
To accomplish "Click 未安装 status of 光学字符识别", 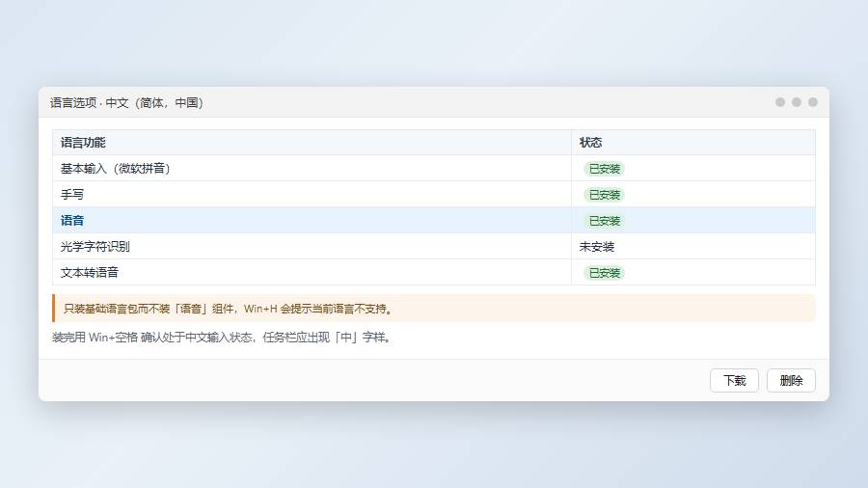I will point(597,247).
